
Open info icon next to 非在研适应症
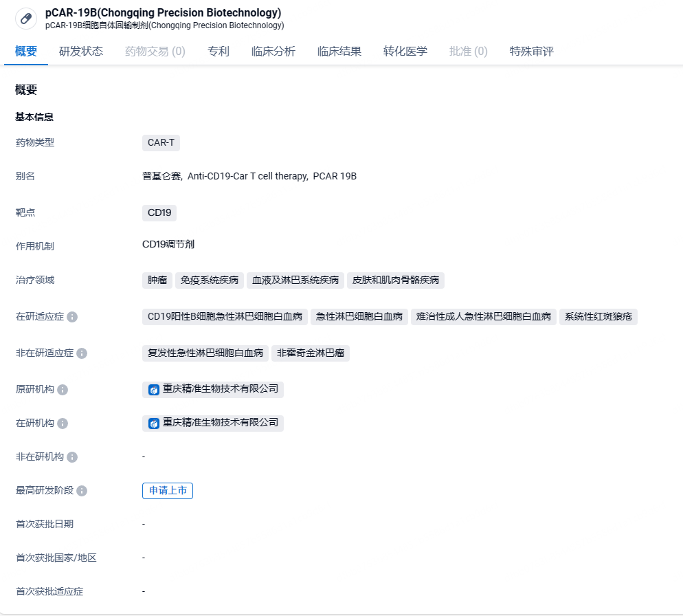point(82,353)
